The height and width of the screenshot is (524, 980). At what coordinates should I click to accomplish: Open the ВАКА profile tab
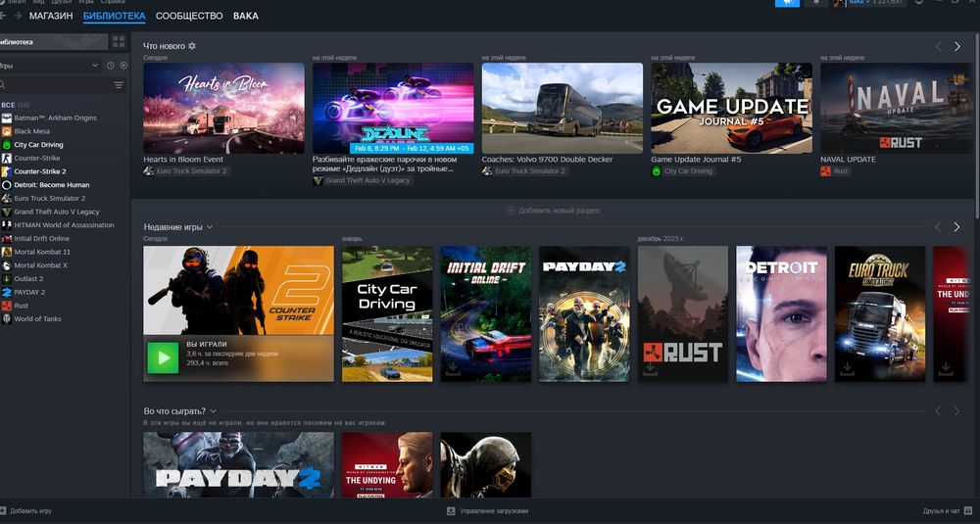pos(246,16)
